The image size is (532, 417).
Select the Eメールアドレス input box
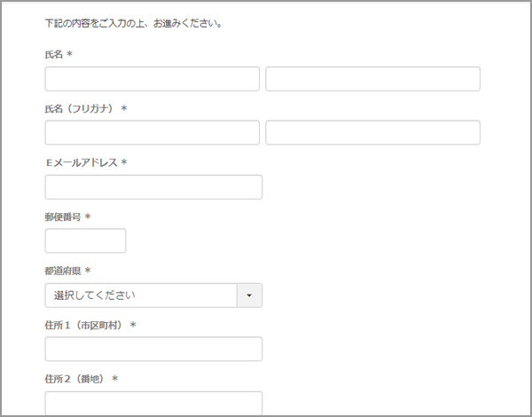point(153,187)
